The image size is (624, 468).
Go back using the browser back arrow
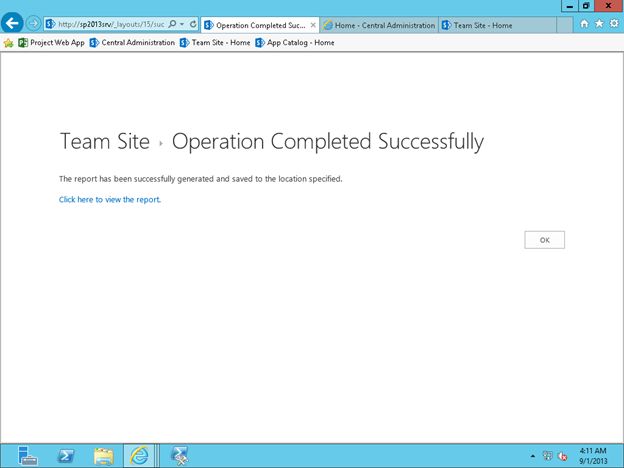tap(12, 23)
